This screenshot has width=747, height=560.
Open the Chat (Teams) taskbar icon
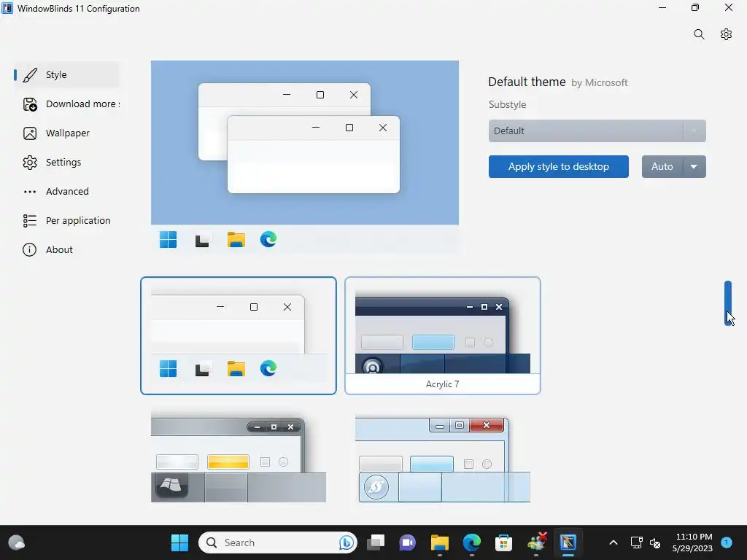407,542
